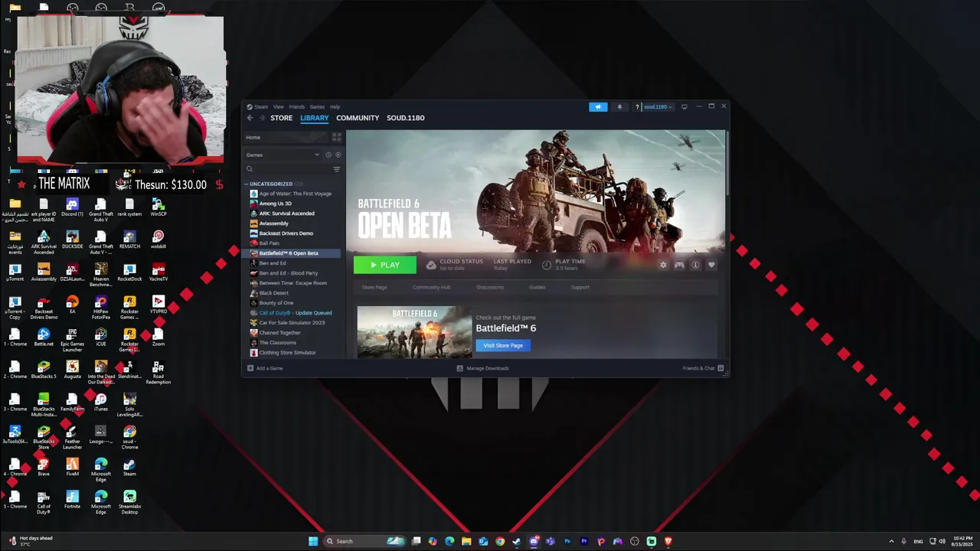Toggle the ready-to-play filter icon
The width and height of the screenshot is (980, 551).
(x=338, y=155)
